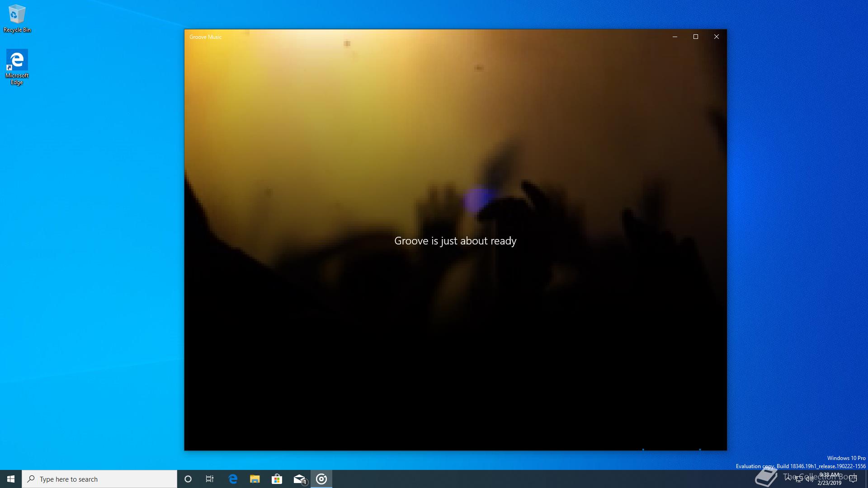
Task: Show hidden system tray icons
Action: click(x=788, y=479)
